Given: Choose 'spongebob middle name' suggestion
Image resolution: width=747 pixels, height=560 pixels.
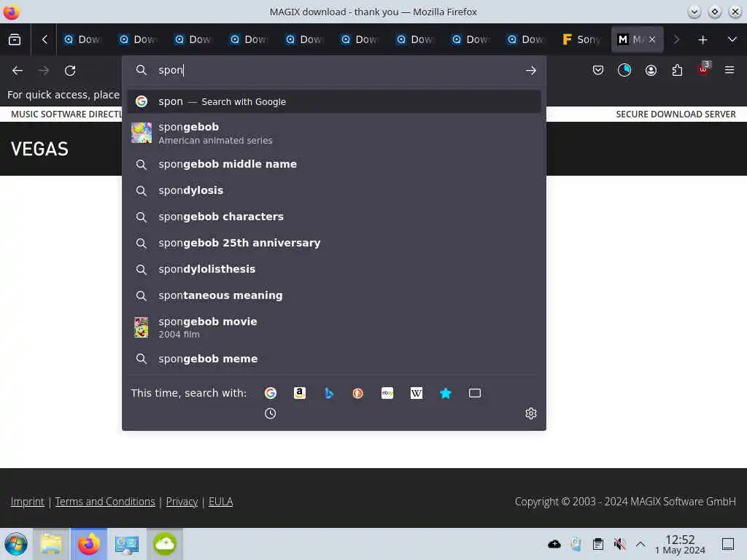Looking at the screenshot, I should coord(334,164).
